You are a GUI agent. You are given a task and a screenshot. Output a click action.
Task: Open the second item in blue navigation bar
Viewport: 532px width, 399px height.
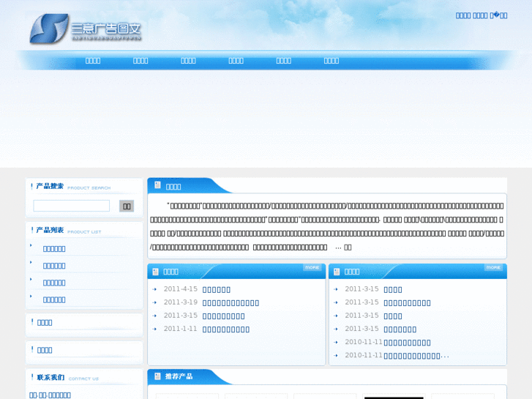pos(141,61)
